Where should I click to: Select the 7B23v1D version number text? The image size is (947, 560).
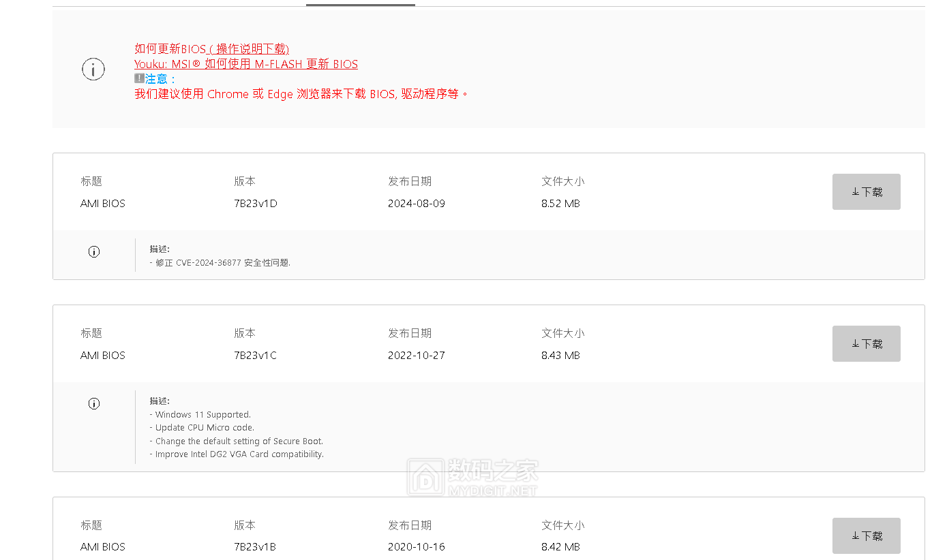(255, 204)
